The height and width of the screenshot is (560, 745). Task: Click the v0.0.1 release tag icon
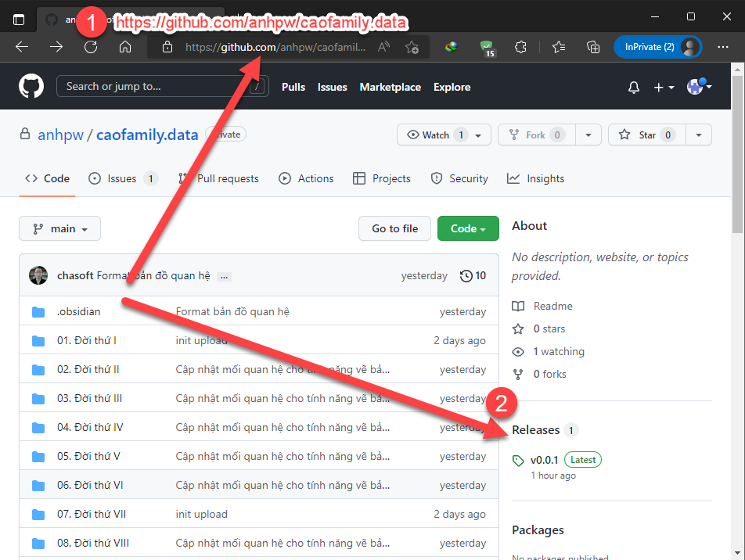point(517,460)
